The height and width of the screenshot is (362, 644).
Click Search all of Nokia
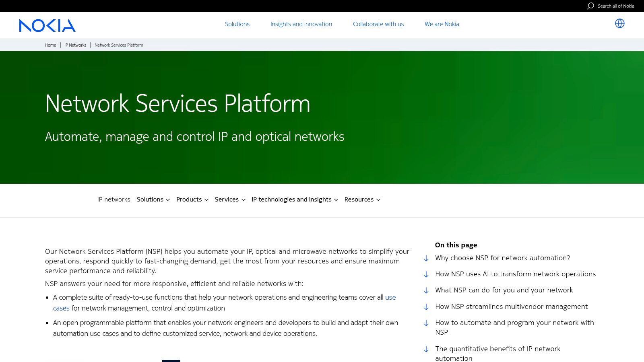[616, 6]
